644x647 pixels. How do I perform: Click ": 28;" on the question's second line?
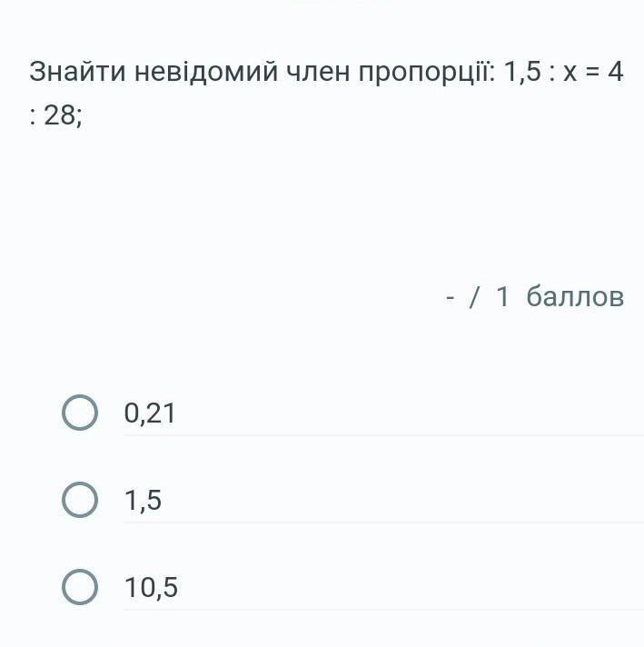pos(55,115)
